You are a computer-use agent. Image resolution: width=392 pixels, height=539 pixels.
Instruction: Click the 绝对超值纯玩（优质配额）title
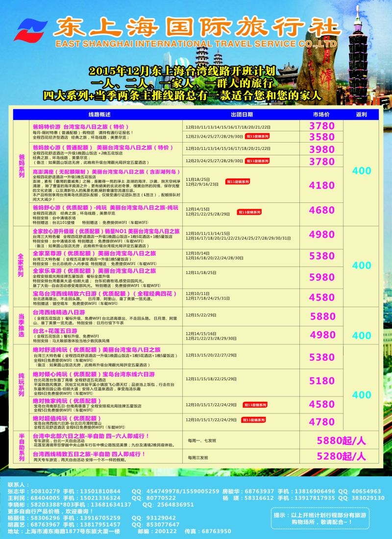pos(67,418)
